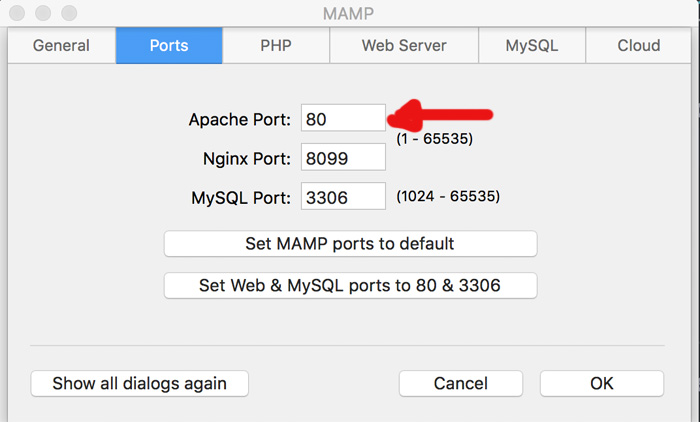
Task: Close the MAMP window
Action: [x=19, y=14]
